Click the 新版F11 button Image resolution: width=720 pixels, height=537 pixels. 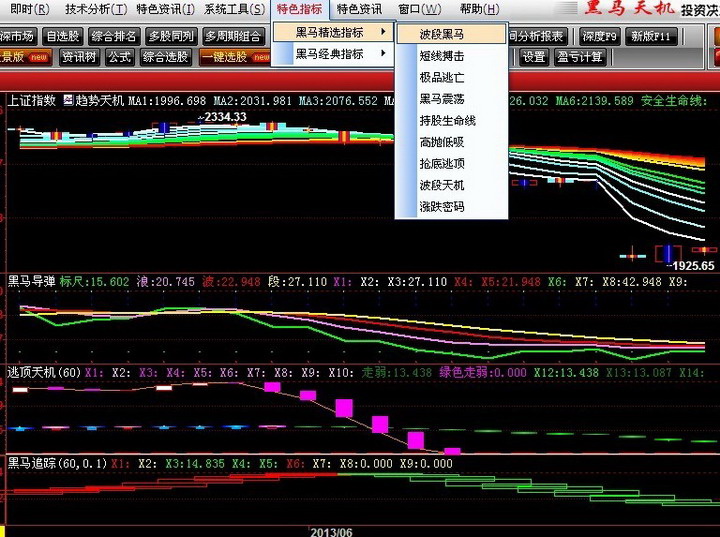pos(651,36)
